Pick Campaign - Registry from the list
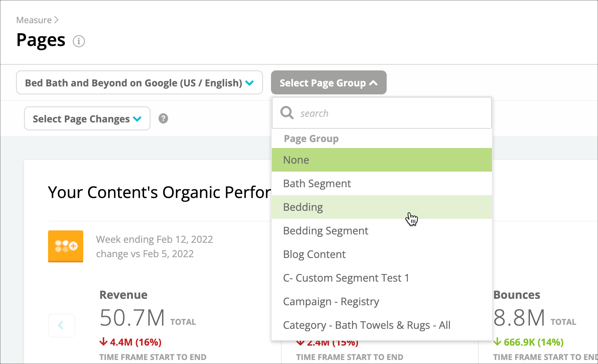The width and height of the screenshot is (598, 364). (381, 302)
